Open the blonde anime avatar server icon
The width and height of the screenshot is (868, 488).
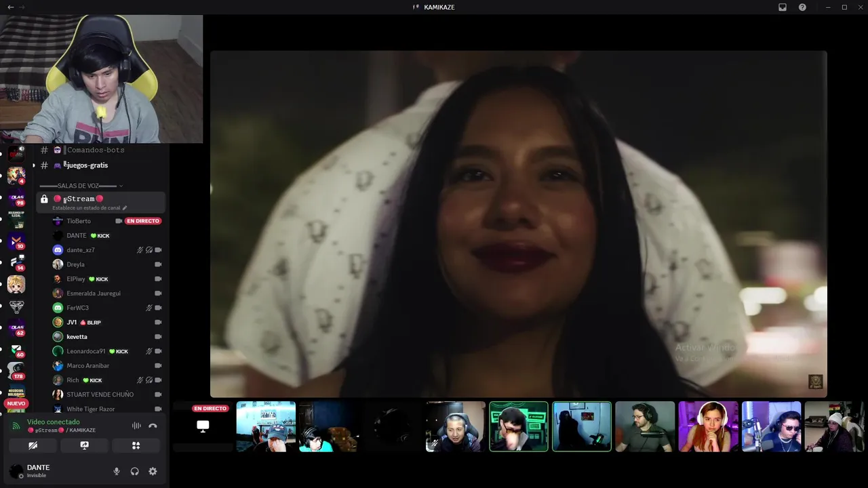point(16,284)
